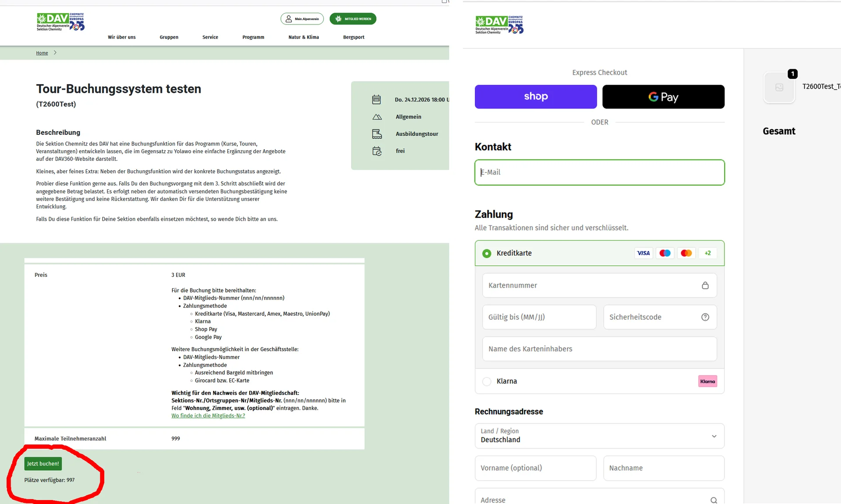Select the Klarna payment radio button
The height and width of the screenshot is (504, 841).
click(x=487, y=381)
